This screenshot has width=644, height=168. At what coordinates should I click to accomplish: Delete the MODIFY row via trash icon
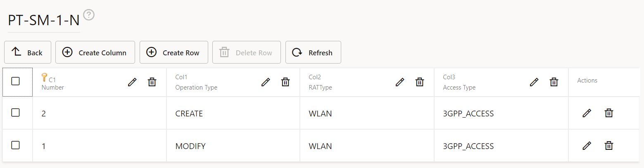[609, 146]
